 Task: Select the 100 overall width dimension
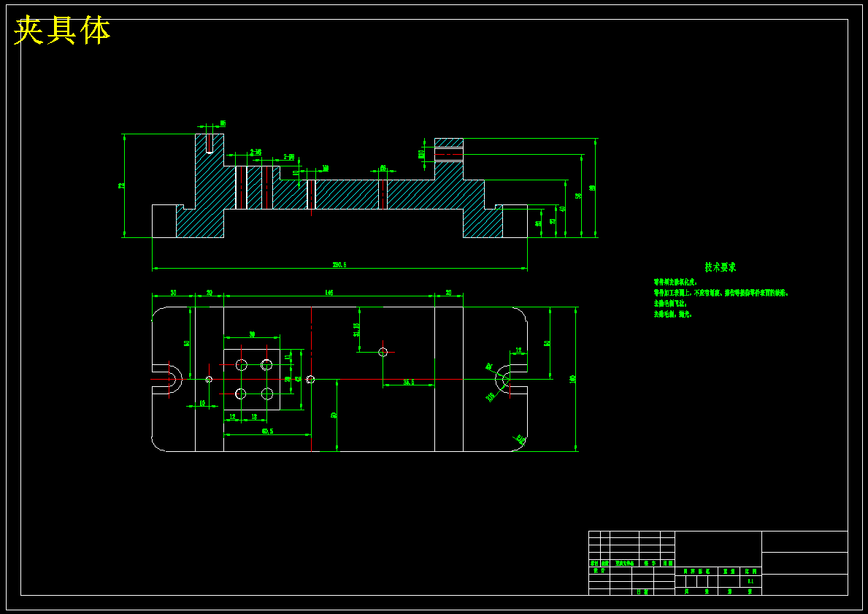[572, 379]
